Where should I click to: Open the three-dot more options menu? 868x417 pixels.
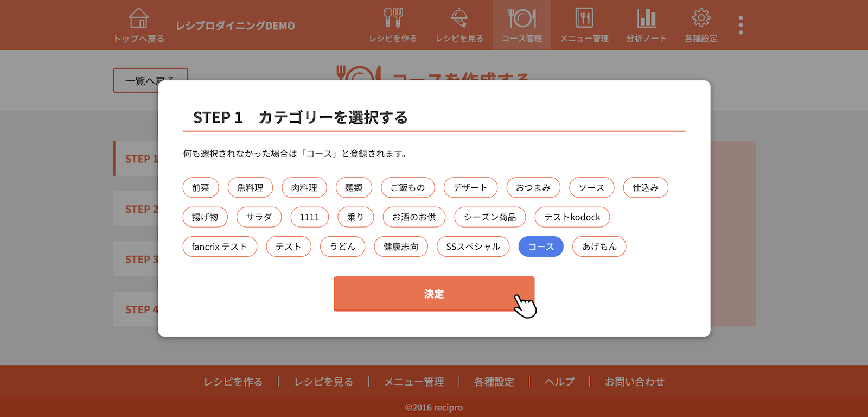pyautogui.click(x=741, y=25)
